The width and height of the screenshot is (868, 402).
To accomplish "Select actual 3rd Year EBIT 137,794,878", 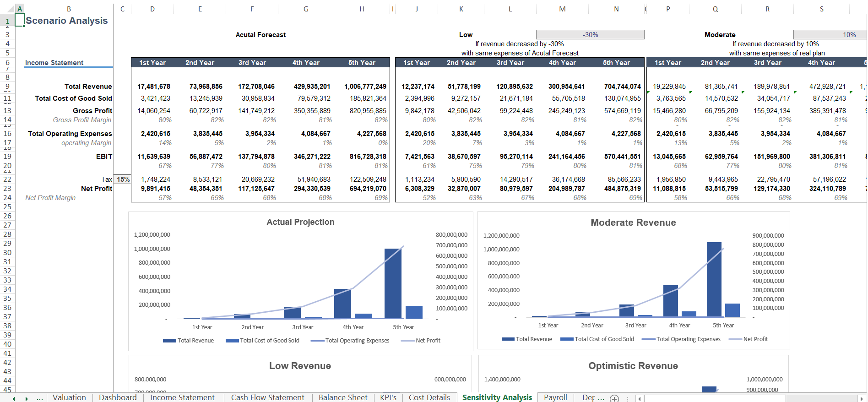I will [x=256, y=157].
